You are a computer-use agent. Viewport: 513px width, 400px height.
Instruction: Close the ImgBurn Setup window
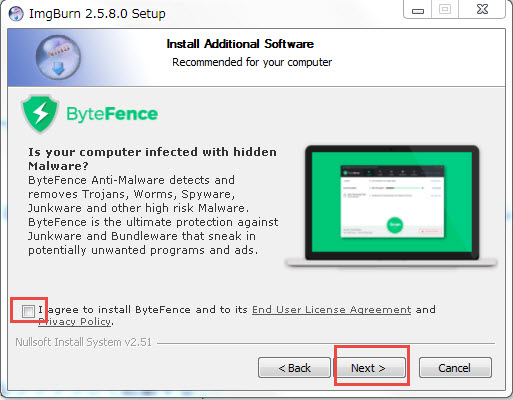pos(482,10)
